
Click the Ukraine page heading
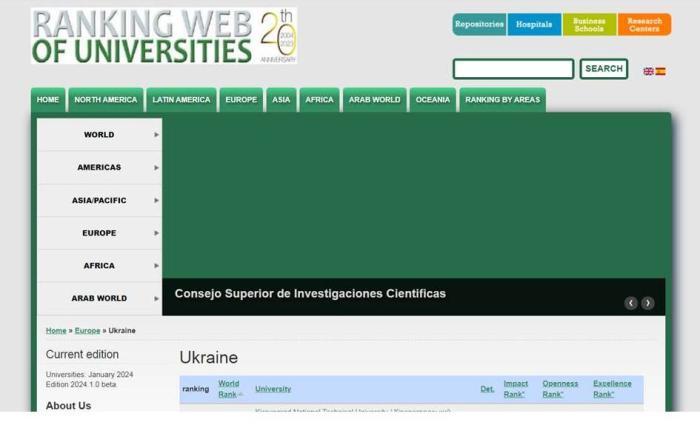point(208,358)
